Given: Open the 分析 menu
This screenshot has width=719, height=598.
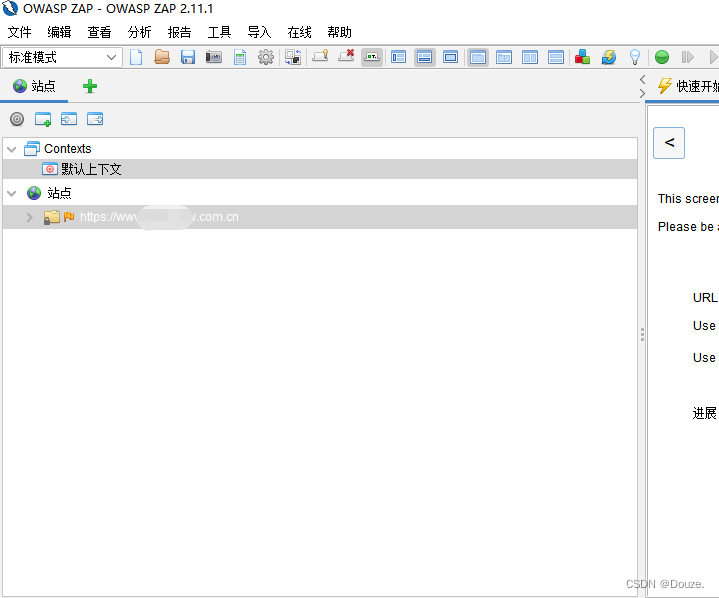Looking at the screenshot, I should coord(139,32).
